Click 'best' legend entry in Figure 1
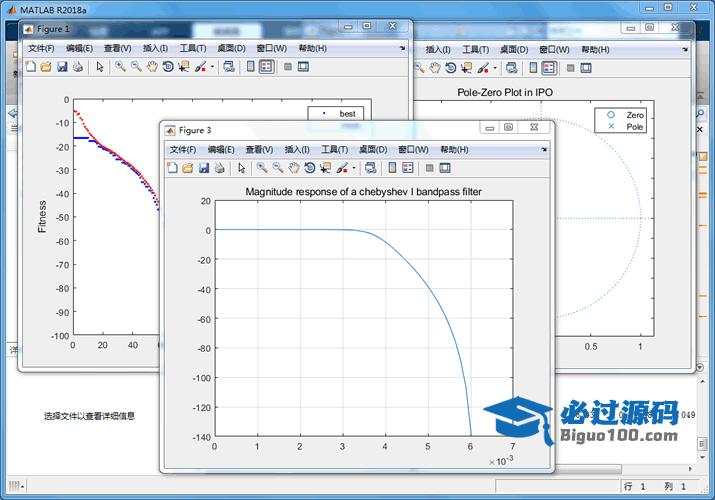The image size is (715, 500). (x=347, y=114)
